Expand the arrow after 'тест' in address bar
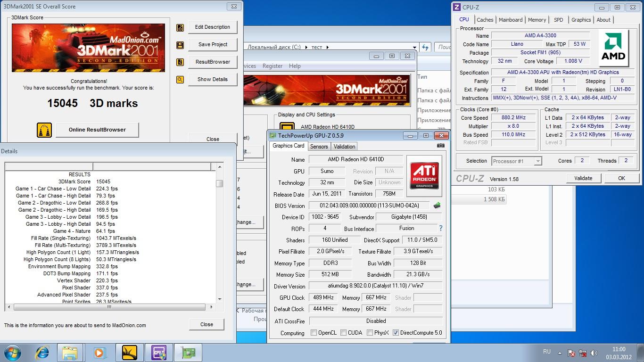Viewport: 644px width, 362px height. click(327, 47)
